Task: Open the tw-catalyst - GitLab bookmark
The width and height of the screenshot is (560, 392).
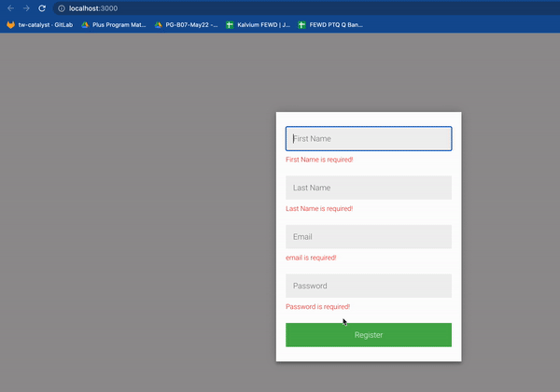Action: tap(39, 25)
